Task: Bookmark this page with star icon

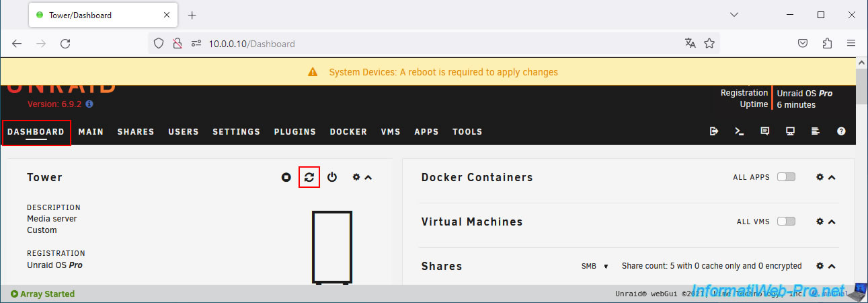Action: point(709,43)
